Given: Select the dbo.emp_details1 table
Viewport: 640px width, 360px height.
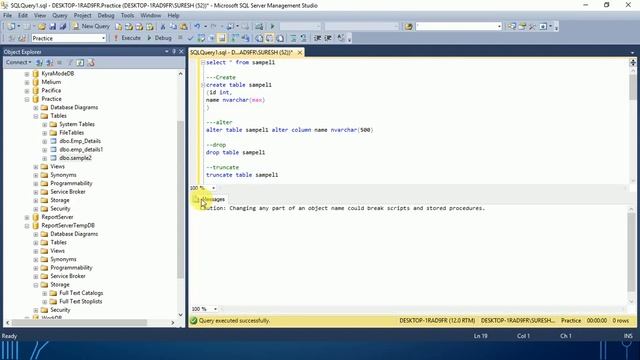Looking at the screenshot, I should [x=81, y=149].
